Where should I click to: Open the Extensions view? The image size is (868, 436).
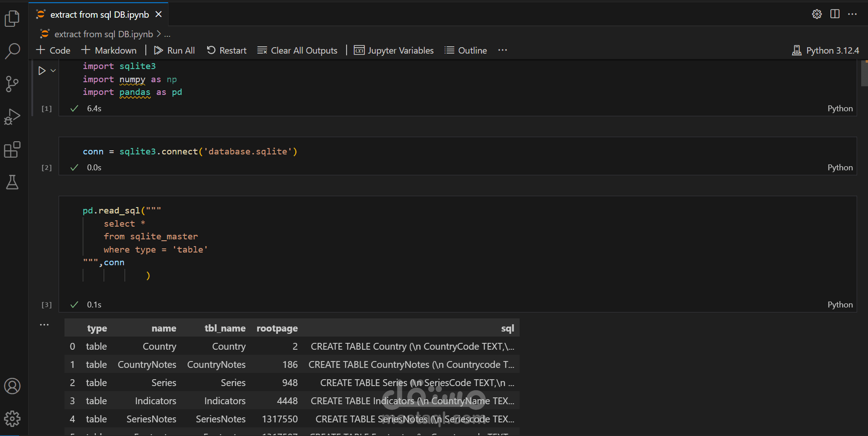coord(12,149)
